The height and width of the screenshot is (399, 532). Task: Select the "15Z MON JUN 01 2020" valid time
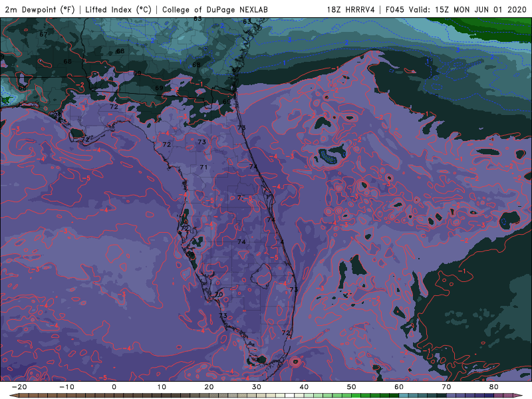pyautogui.click(x=480, y=9)
